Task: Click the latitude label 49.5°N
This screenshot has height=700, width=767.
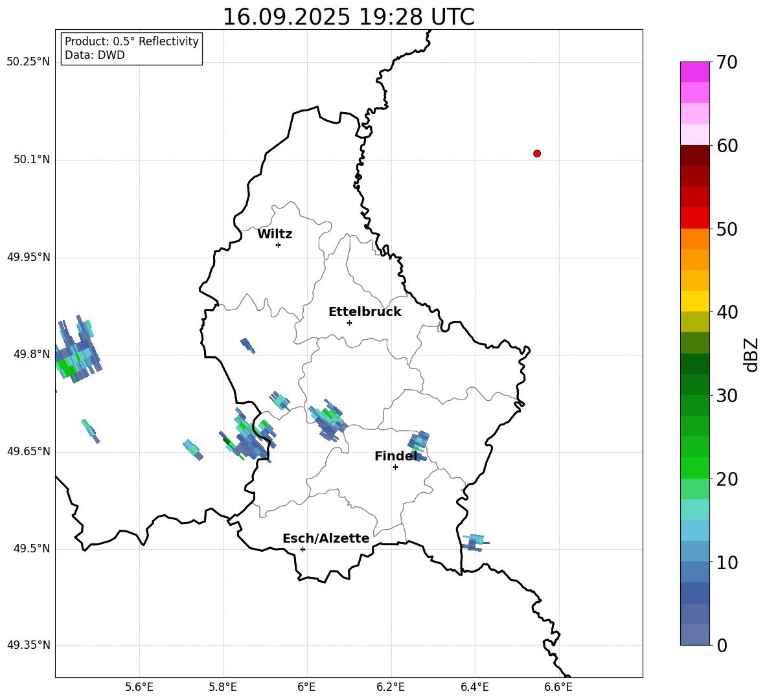Action: [32, 548]
